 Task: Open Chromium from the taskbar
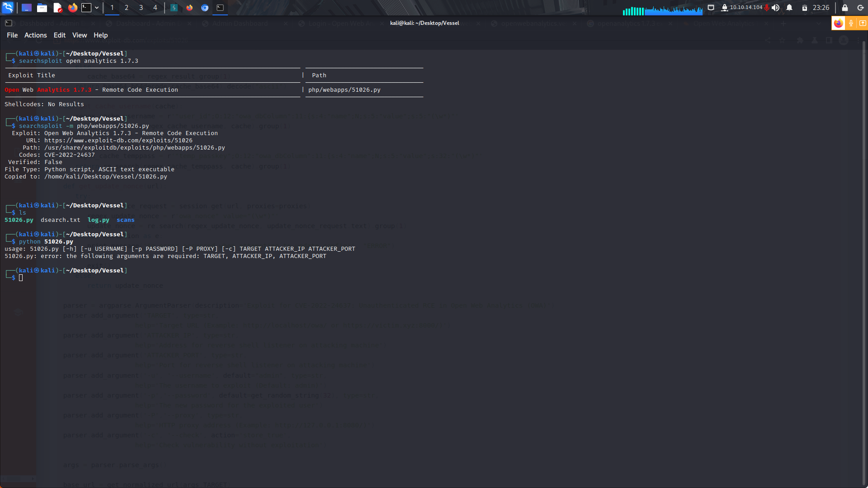click(204, 8)
